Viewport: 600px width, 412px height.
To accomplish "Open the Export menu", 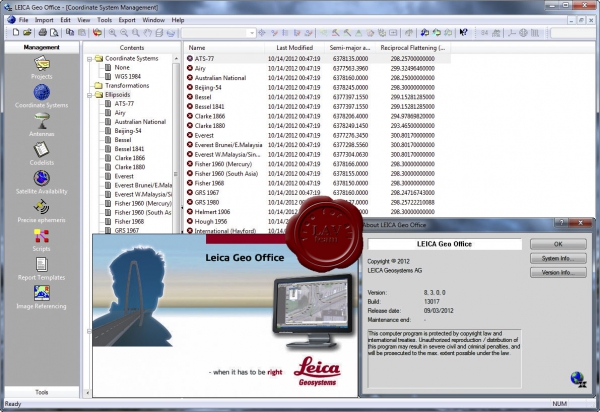I will 127,20.
